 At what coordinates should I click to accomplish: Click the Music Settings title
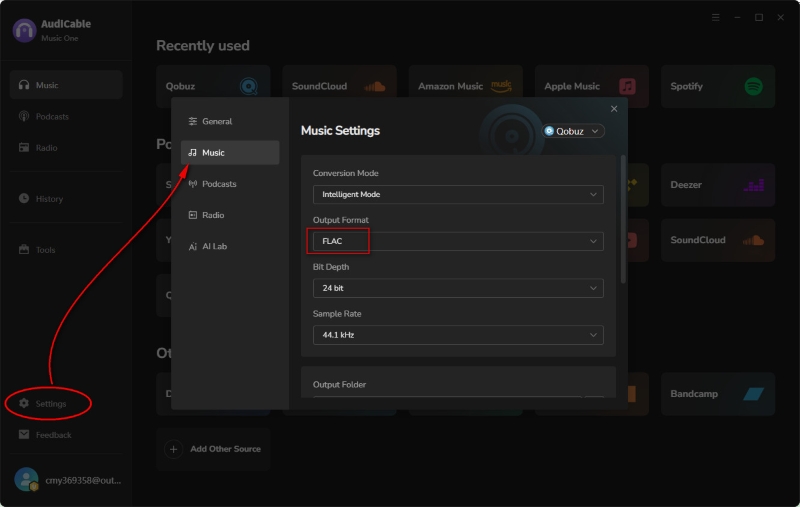tap(340, 131)
